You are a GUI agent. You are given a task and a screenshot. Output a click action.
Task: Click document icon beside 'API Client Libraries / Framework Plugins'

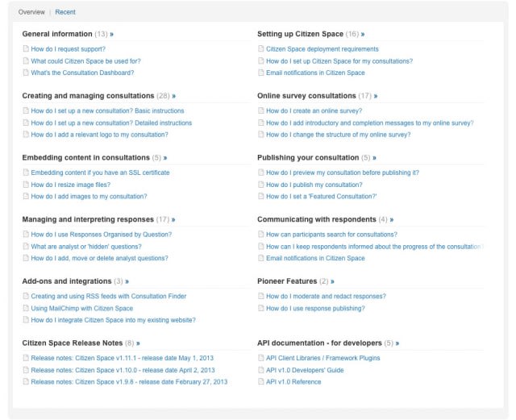[x=261, y=358]
